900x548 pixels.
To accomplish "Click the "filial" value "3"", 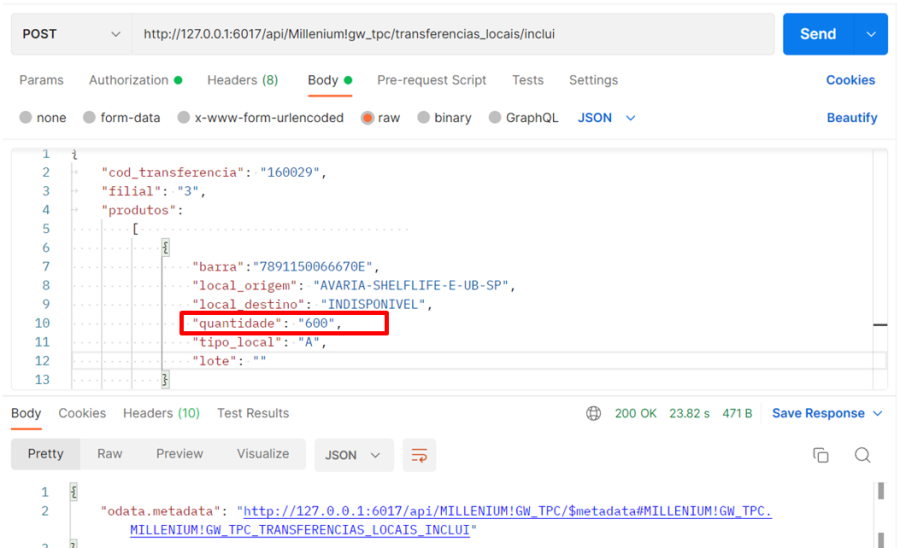I will [x=188, y=191].
